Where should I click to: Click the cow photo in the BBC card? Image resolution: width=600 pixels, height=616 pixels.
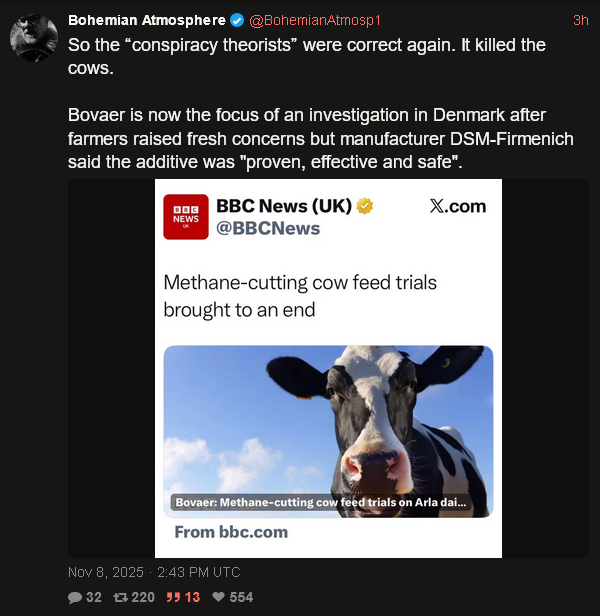coord(328,420)
